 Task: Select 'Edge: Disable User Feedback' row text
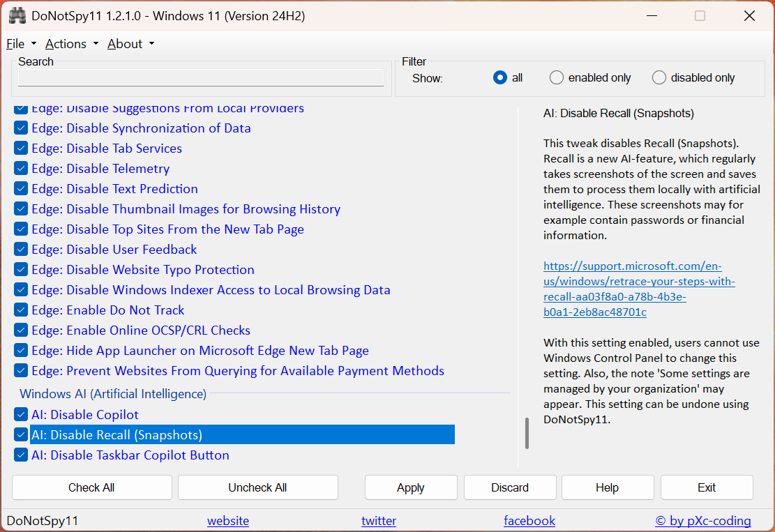(x=114, y=250)
